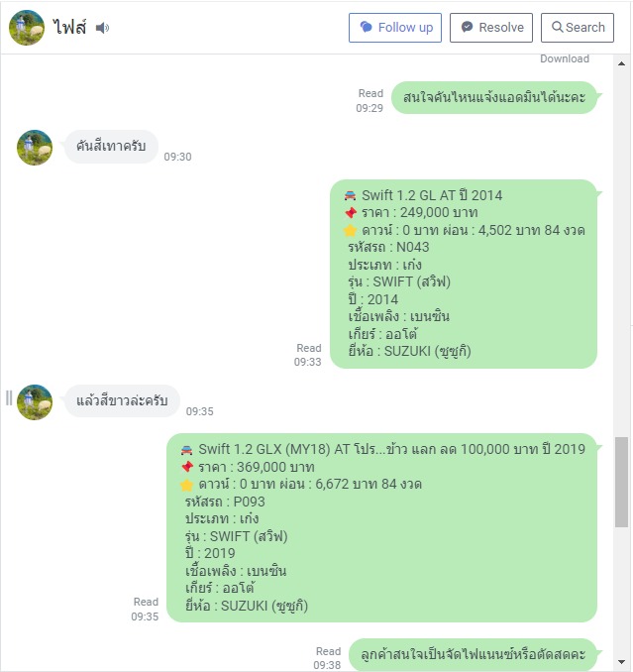Screen dimensions: 633x672
Task: Click the car emoji in the Swift 2014 message
Action: (x=350, y=195)
